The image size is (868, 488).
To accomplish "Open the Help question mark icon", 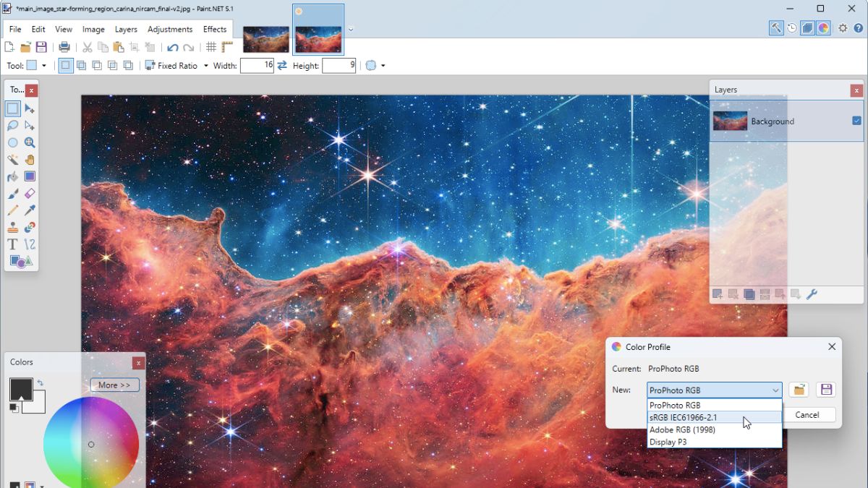I will tap(859, 28).
